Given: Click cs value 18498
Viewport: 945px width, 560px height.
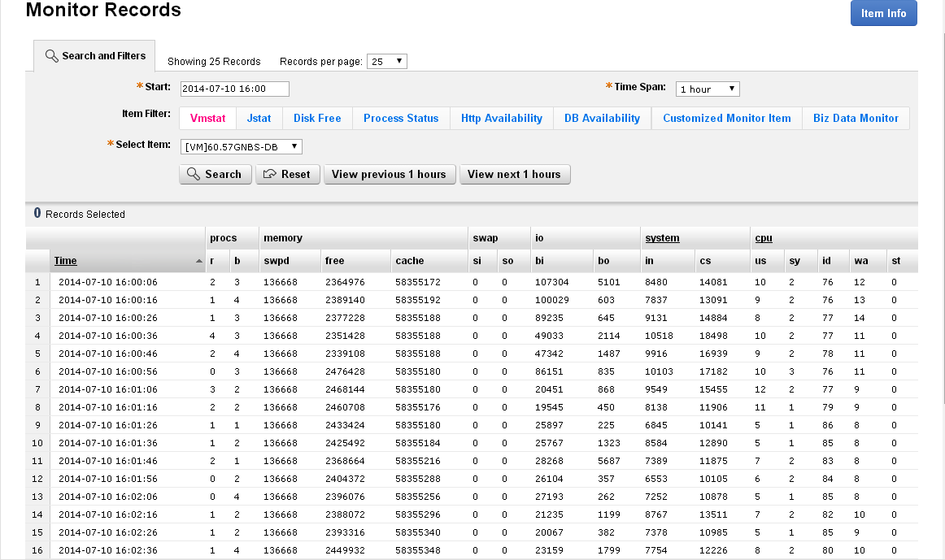Looking at the screenshot, I should click(x=713, y=336).
